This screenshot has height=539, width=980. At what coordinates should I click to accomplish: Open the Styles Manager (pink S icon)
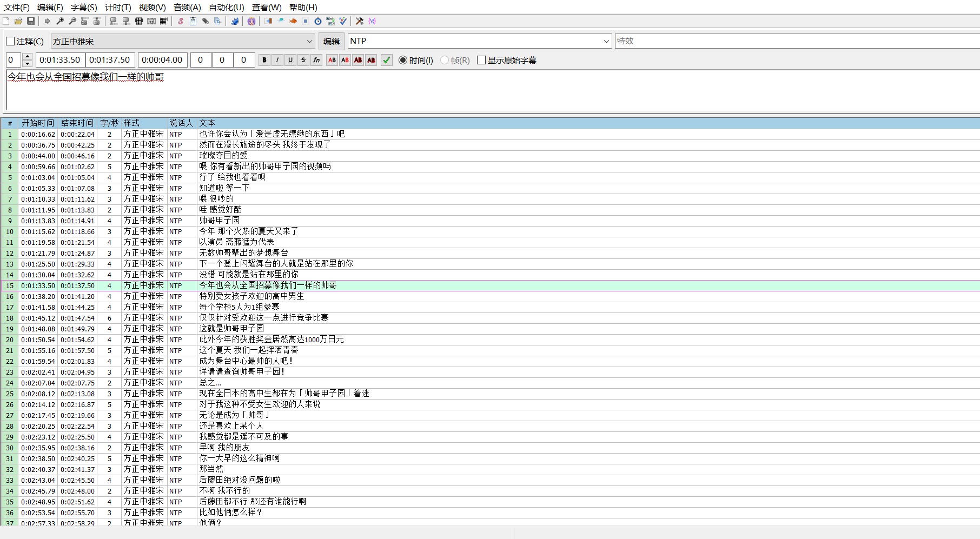tap(181, 21)
